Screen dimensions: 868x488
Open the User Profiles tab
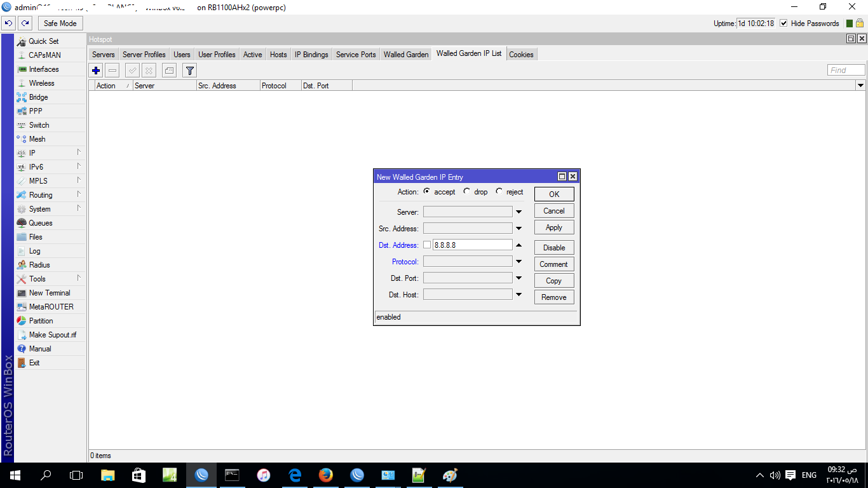click(x=217, y=55)
